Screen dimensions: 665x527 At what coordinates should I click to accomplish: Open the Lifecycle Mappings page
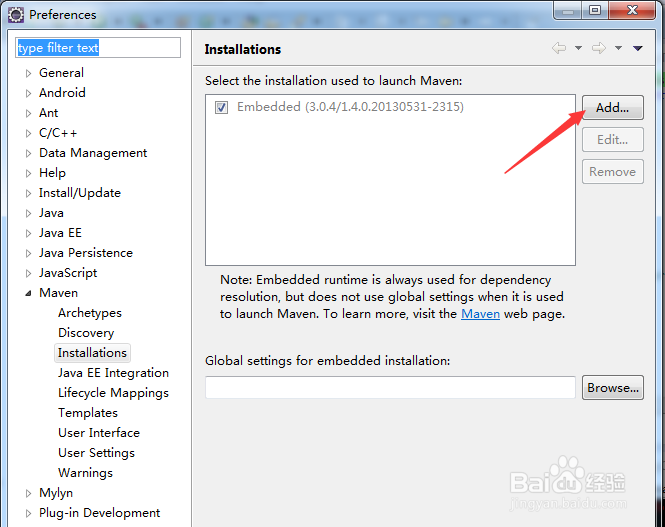[113, 393]
